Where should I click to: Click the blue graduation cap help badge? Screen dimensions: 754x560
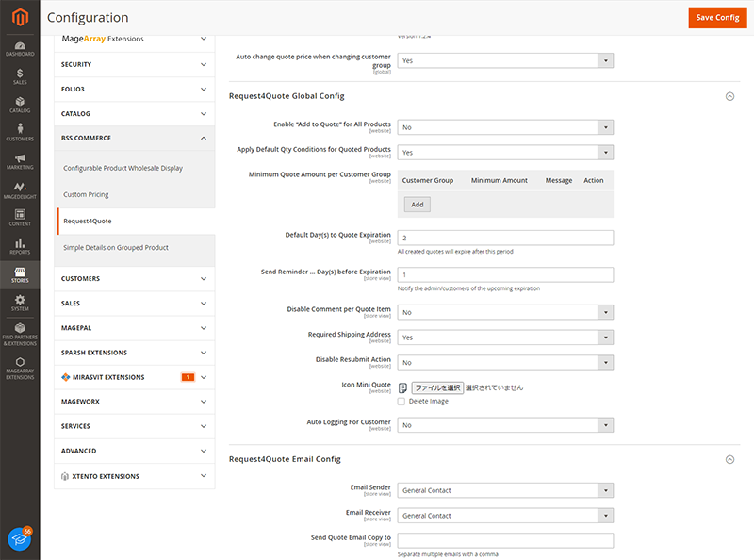pyautogui.click(x=20, y=539)
